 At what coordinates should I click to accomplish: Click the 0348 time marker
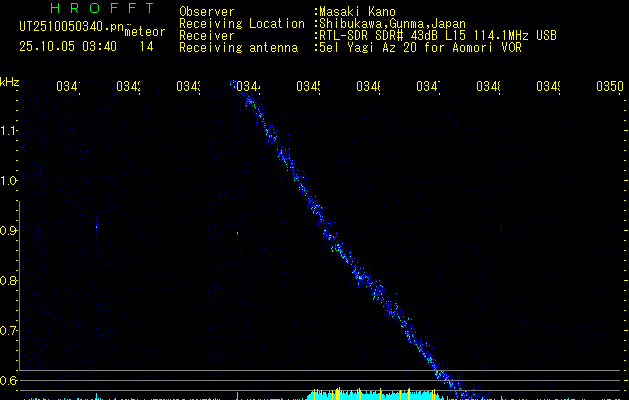488,87
